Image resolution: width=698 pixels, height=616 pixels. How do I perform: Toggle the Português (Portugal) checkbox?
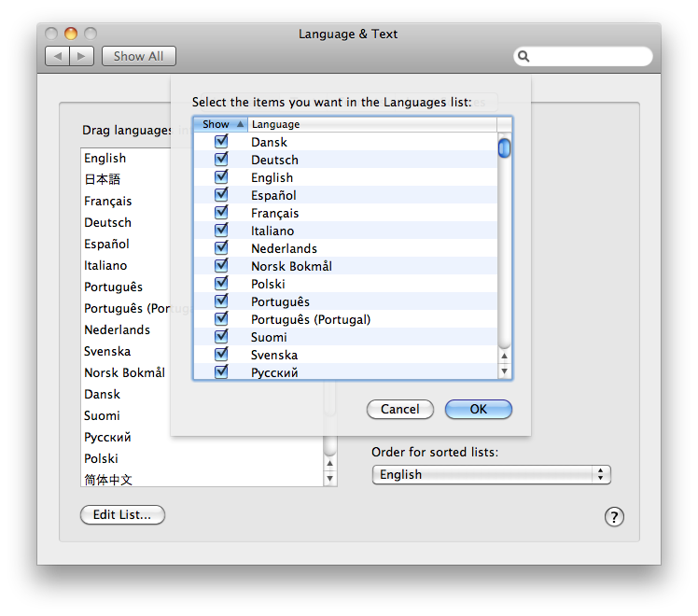(x=221, y=319)
